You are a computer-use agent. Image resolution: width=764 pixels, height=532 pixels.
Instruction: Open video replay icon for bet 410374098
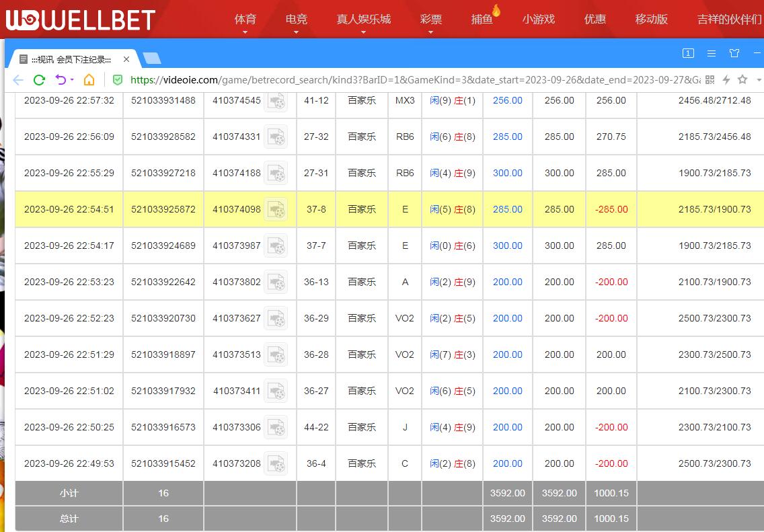click(x=276, y=210)
